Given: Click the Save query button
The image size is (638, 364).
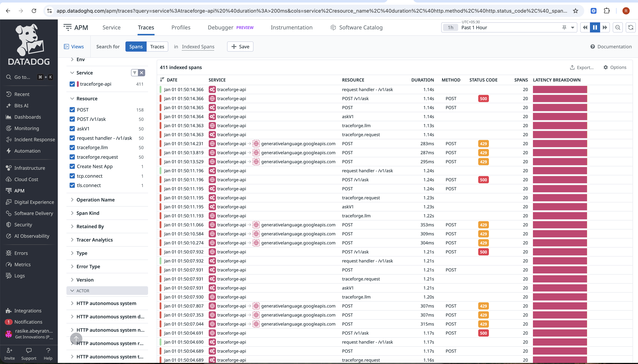Looking at the screenshot, I should tap(240, 47).
